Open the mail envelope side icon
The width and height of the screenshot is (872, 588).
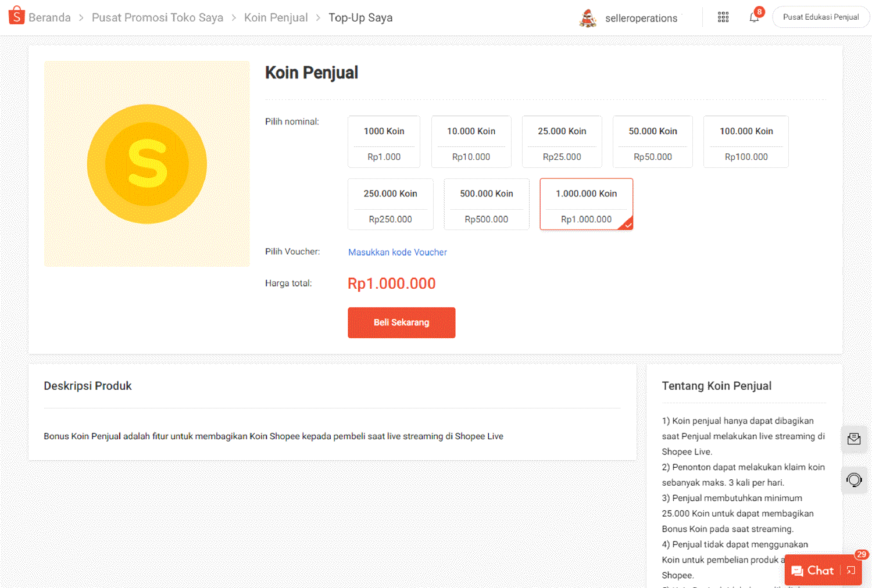click(x=854, y=439)
